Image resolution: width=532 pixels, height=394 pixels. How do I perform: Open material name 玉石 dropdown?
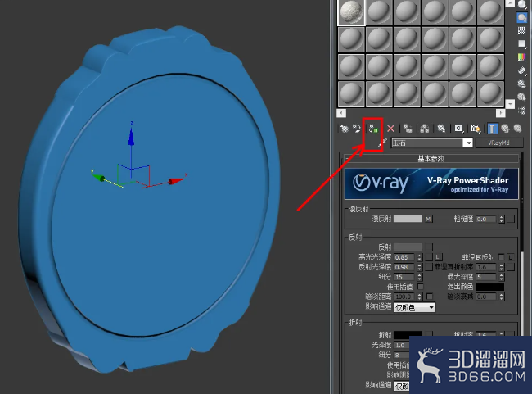468,143
